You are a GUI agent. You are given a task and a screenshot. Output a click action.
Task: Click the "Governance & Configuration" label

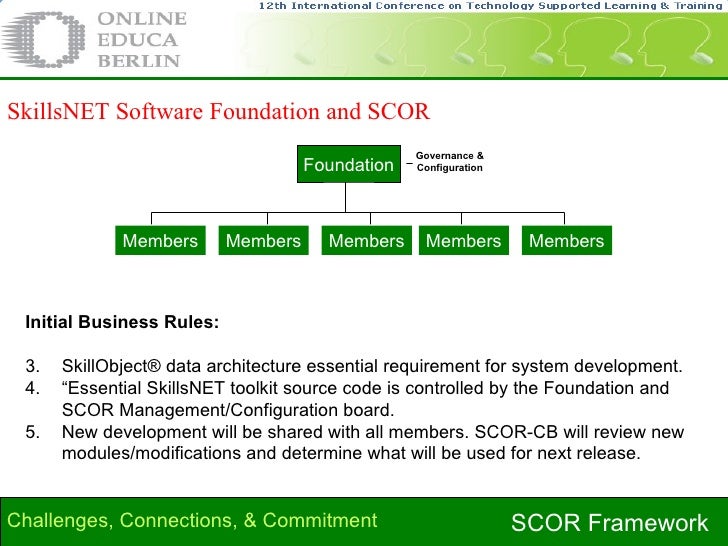(x=449, y=162)
